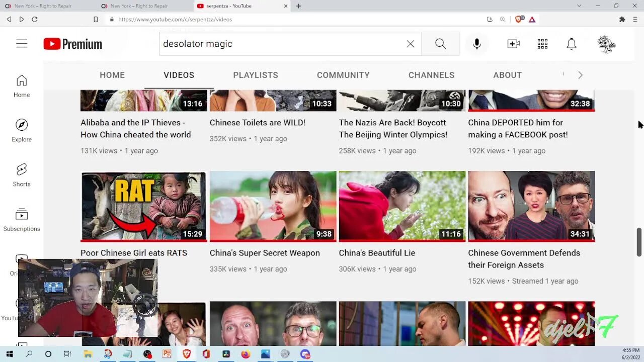Click the page vertical scrollbar thumb

pos(639,241)
